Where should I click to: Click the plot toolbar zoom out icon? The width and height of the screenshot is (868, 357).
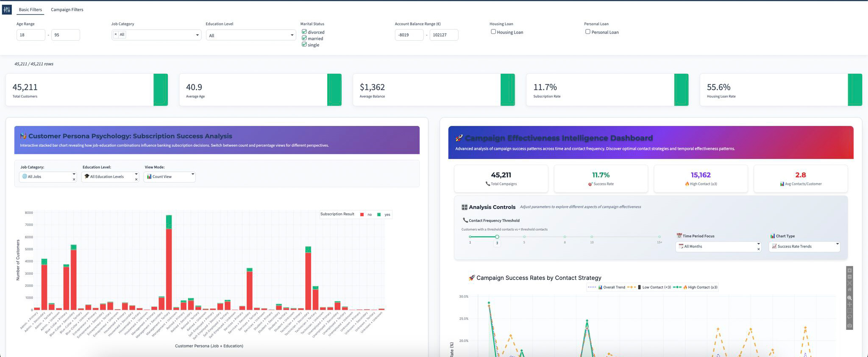[x=849, y=277]
